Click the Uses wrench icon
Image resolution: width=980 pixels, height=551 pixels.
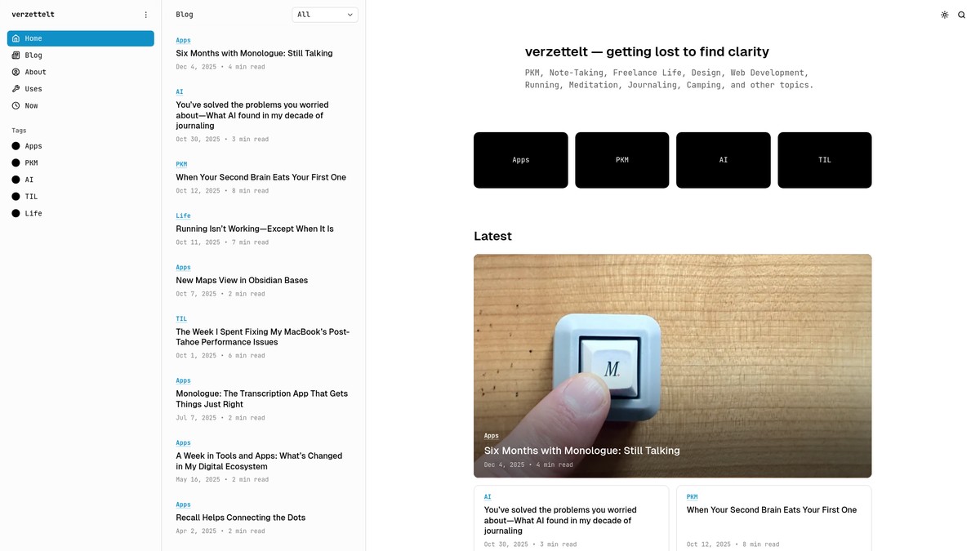(16, 89)
